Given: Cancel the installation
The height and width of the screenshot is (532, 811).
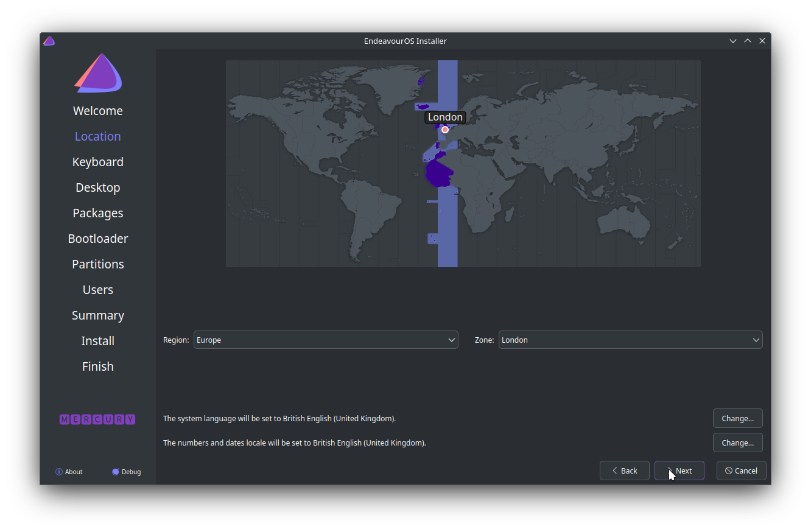Looking at the screenshot, I should (741, 471).
